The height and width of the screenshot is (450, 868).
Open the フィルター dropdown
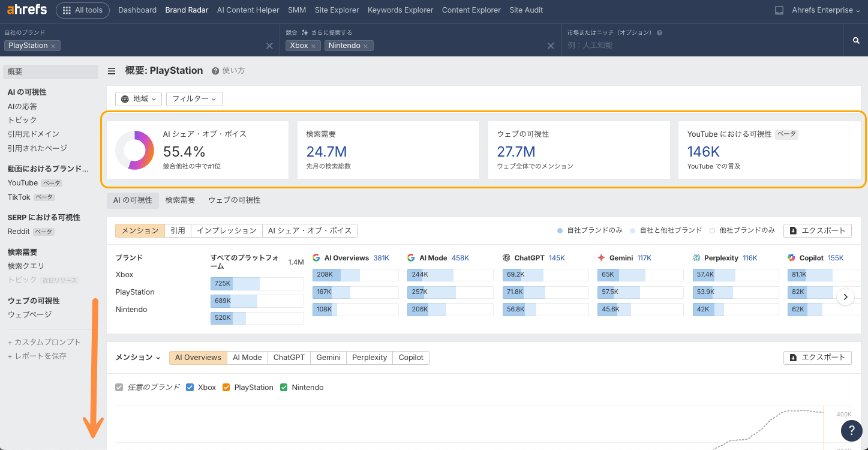[x=194, y=99]
